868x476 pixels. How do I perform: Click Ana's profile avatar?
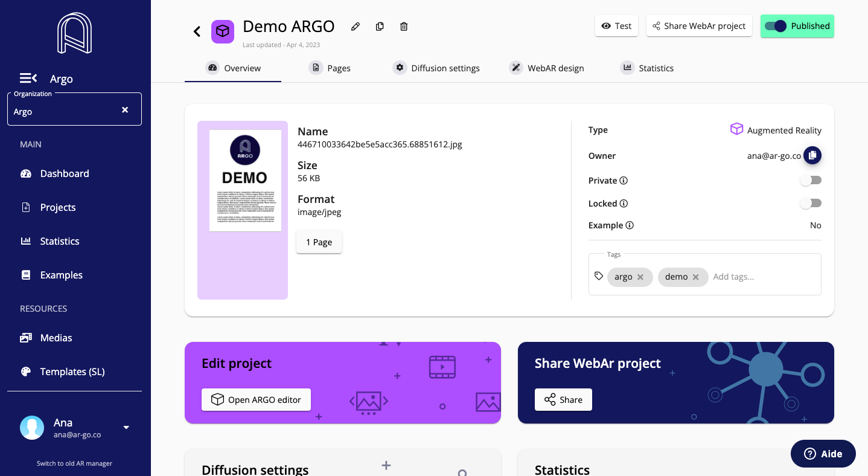click(32, 428)
